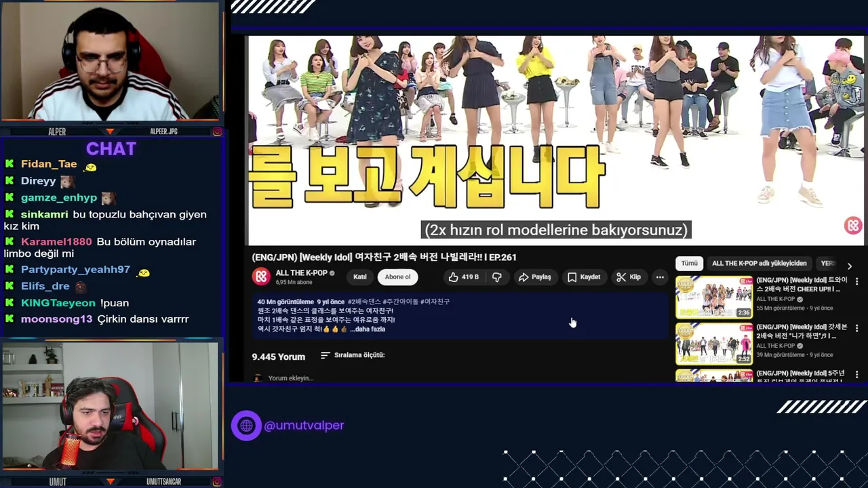The image size is (868, 488).
Task: Open the Instagram icon beside ALPEER.JPG
Action: pyautogui.click(x=217, y=131)
